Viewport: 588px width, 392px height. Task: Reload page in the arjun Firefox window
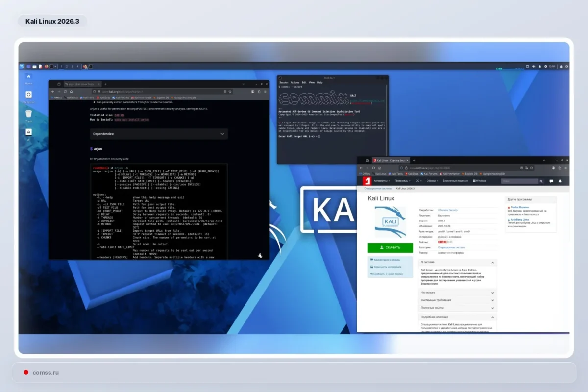point(65,92)
